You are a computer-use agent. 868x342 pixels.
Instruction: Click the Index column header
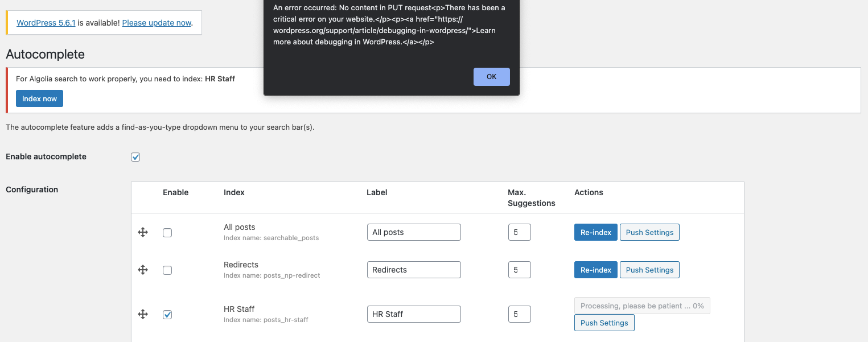click(234, 192)
